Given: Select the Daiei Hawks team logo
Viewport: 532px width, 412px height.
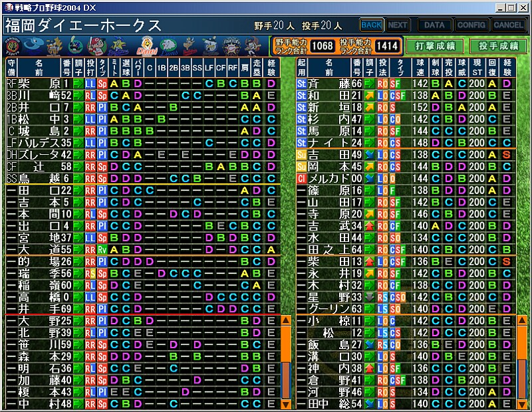Looking at the screenshot, I should pos(147,46).
